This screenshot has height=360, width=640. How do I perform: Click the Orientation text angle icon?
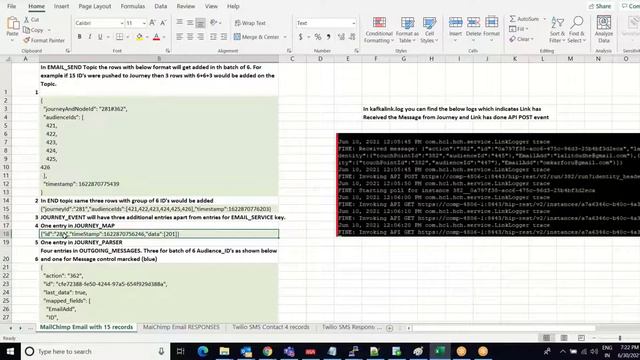point(213,22)
